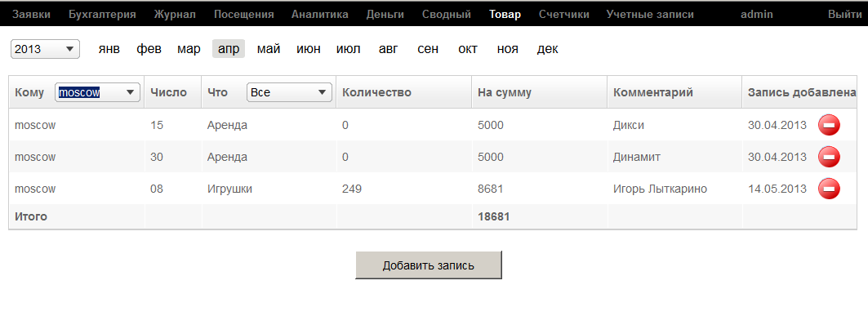
Task: Delete the Дикси row with red icon
Action: point(829,125)
